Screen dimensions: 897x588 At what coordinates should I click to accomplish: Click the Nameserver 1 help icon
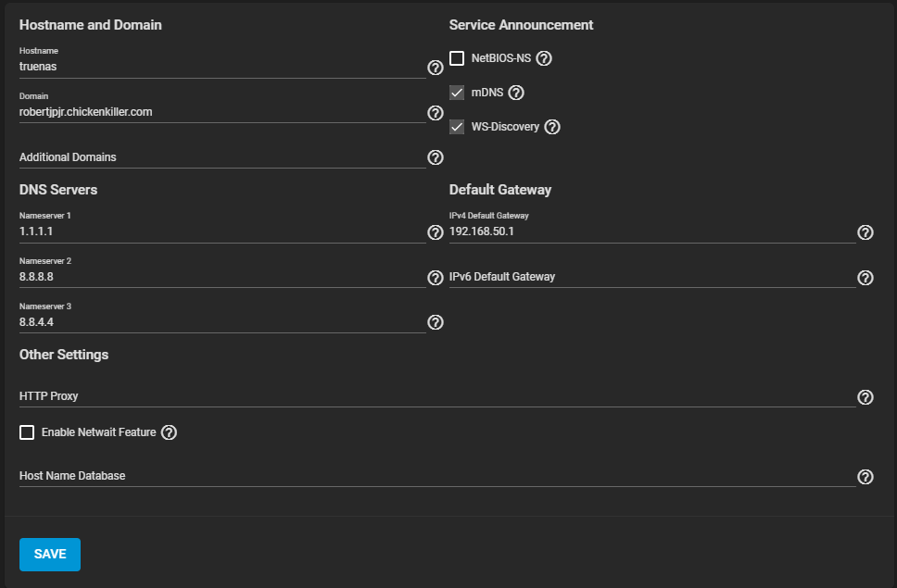tap(436, 232)
